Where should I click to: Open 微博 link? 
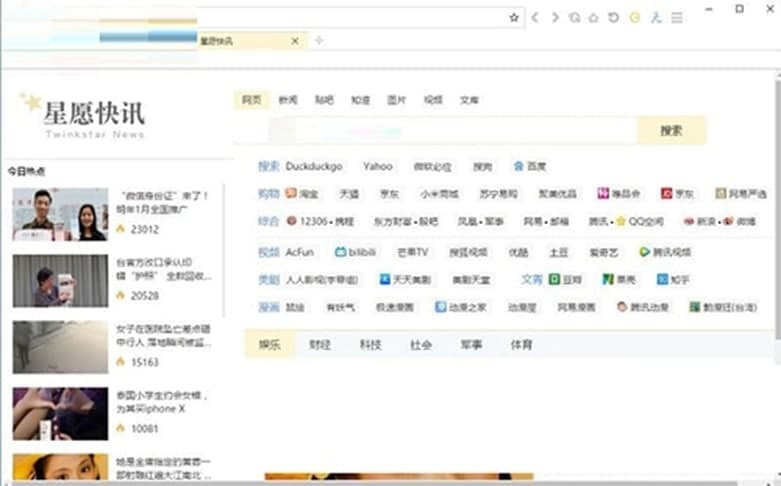(x=740, y=221)
